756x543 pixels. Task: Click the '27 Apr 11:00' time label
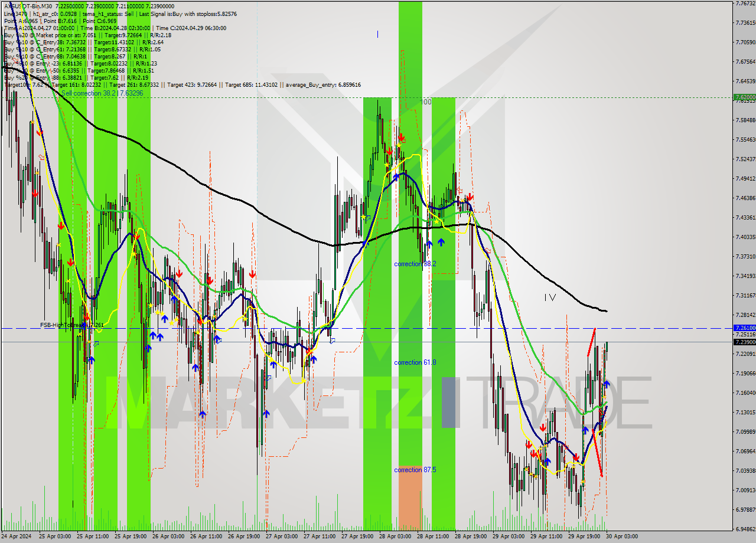tap(319, 537)
